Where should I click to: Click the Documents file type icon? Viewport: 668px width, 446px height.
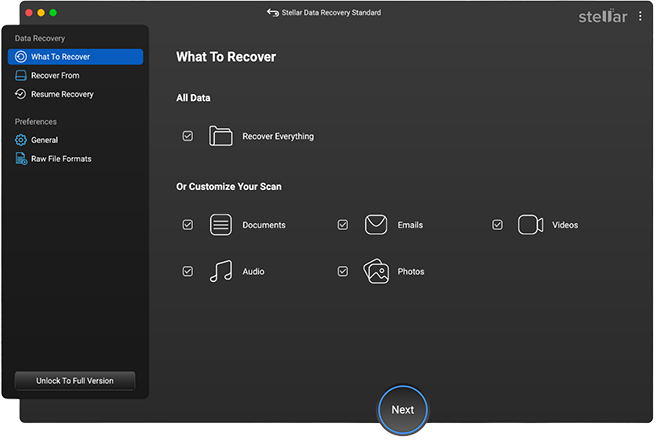[x=221, y=225]
